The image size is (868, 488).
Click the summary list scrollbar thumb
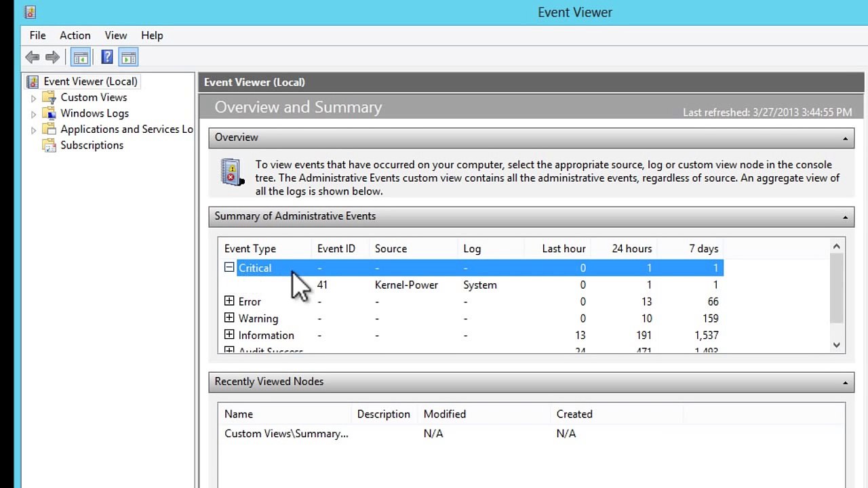coord(836,287)
